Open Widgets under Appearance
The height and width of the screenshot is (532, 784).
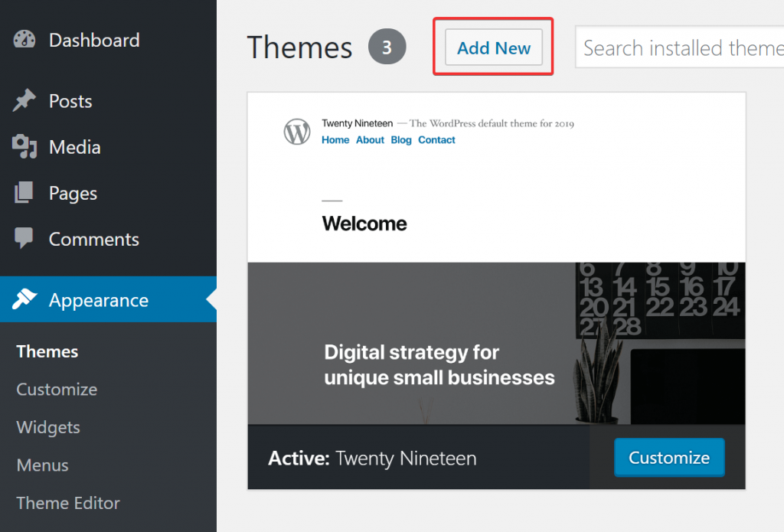coord(48,427)
